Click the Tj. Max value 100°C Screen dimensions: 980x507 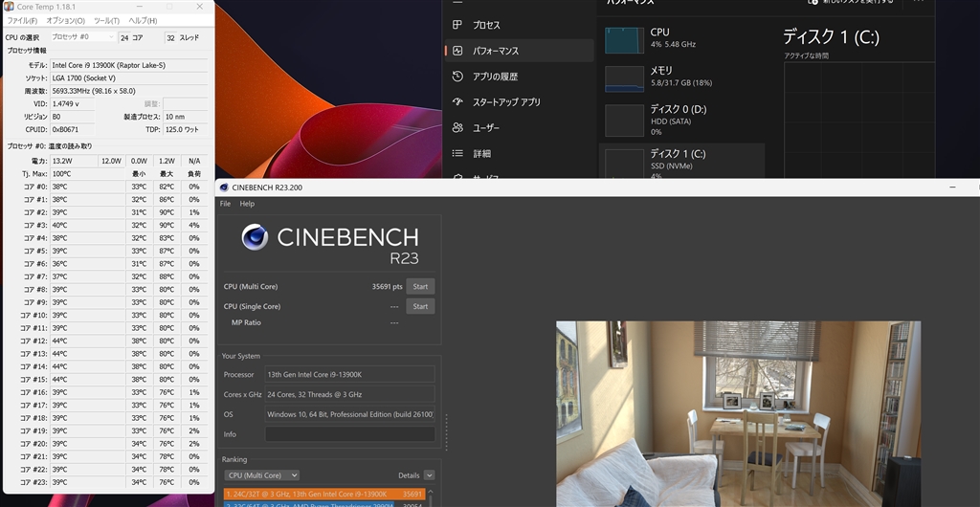tap(89, 173)
